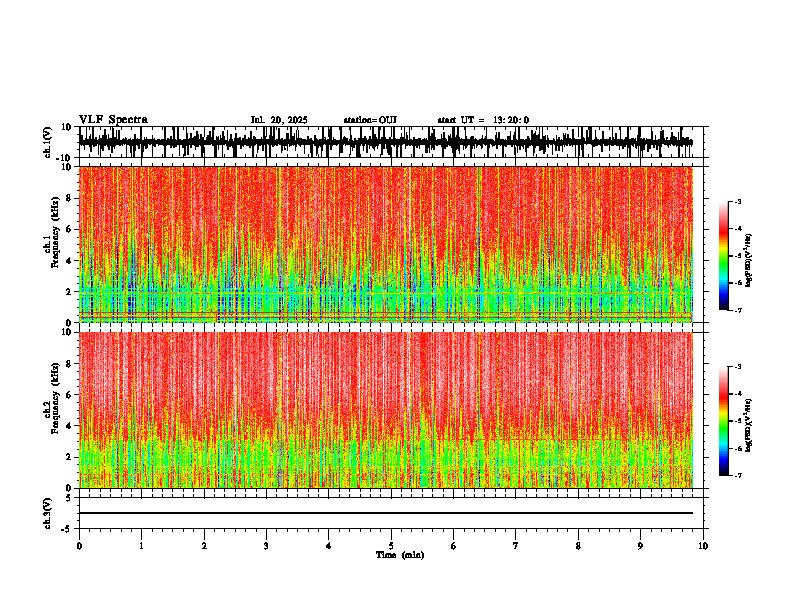Image resolution: width=792 pixels, height=612 pixels.
Task: Click the flat ch.3 voltage trace line
Action: point(386,513)
